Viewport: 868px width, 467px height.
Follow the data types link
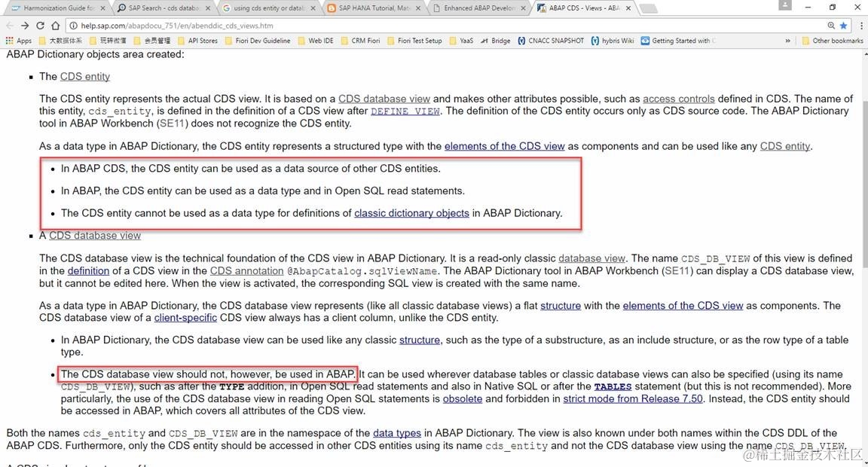click(x=397, y=432)
